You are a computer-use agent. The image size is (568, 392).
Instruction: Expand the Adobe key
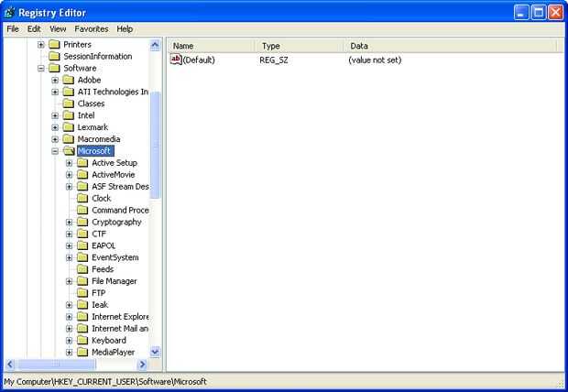click(x=55, y=80)
